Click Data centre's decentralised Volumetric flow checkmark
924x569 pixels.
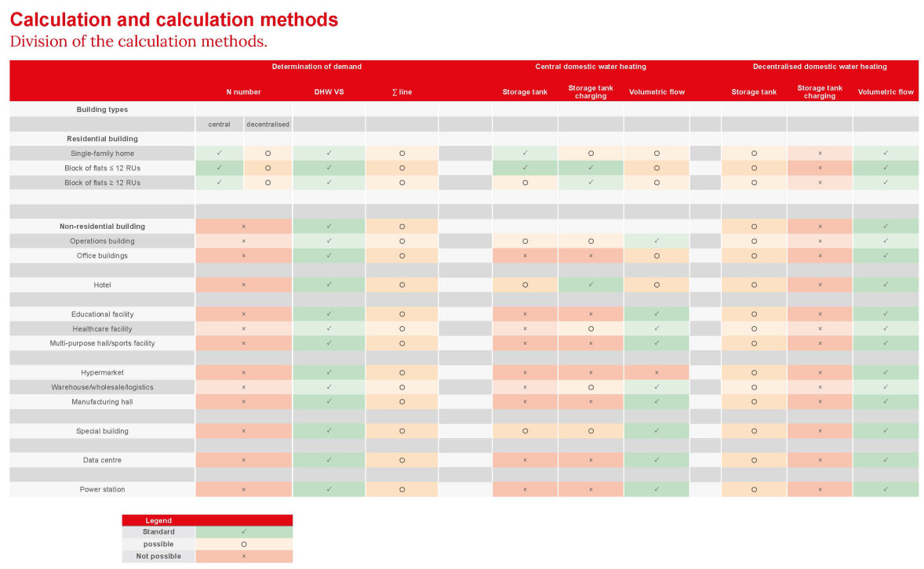click(886, 460)
